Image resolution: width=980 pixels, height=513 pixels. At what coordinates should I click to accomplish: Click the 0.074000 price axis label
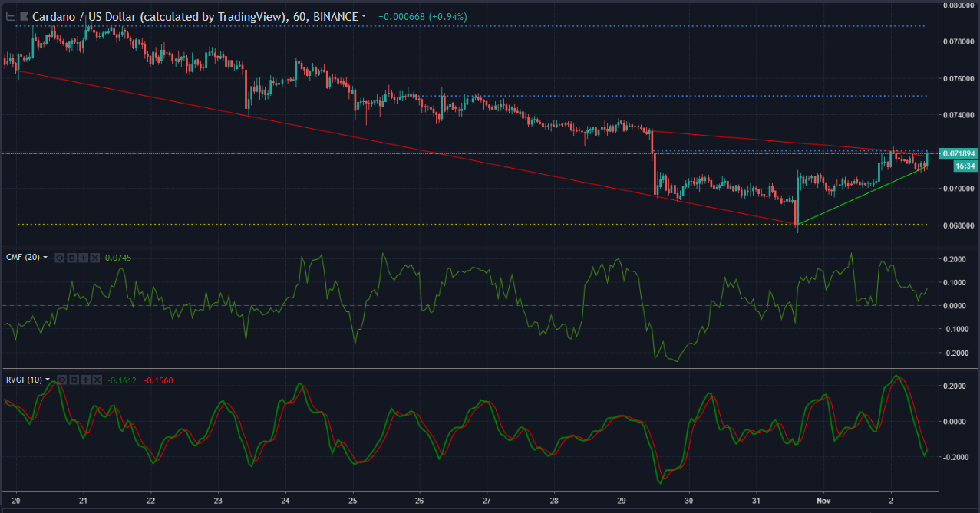point(959,115)
